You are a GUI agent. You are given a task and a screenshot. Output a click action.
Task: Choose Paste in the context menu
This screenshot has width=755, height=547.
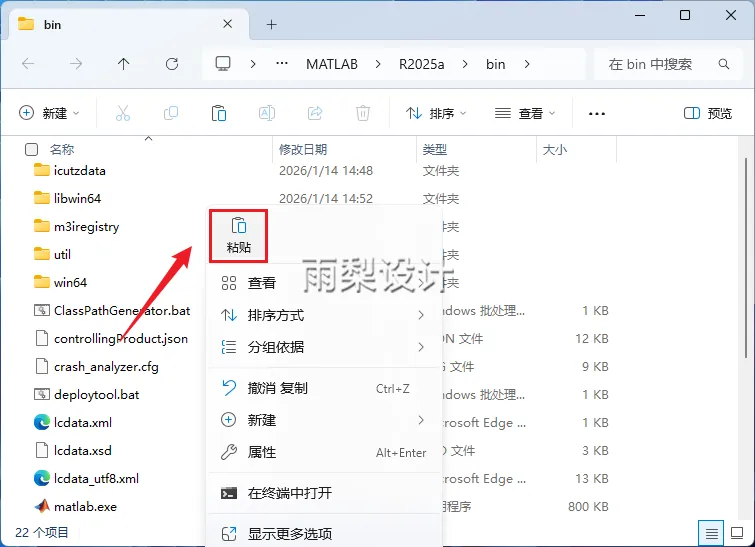click(x=238, y=236)
